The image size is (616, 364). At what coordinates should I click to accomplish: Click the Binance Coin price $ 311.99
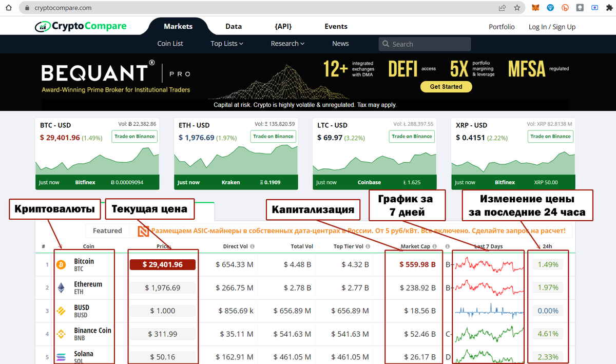pyautogui.click(x=163, y=334)
